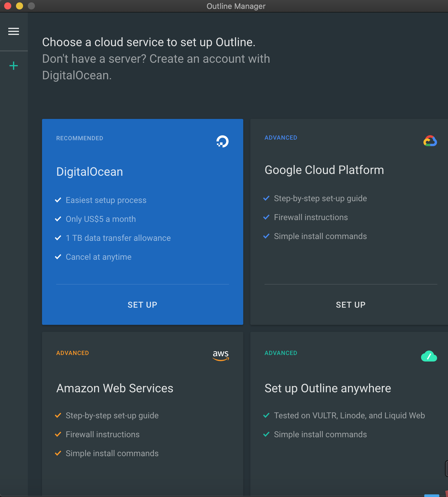448x497 pixels.
Task: Click the orange ADVANCED label on AWS card
Action: (x=72, y=353)
